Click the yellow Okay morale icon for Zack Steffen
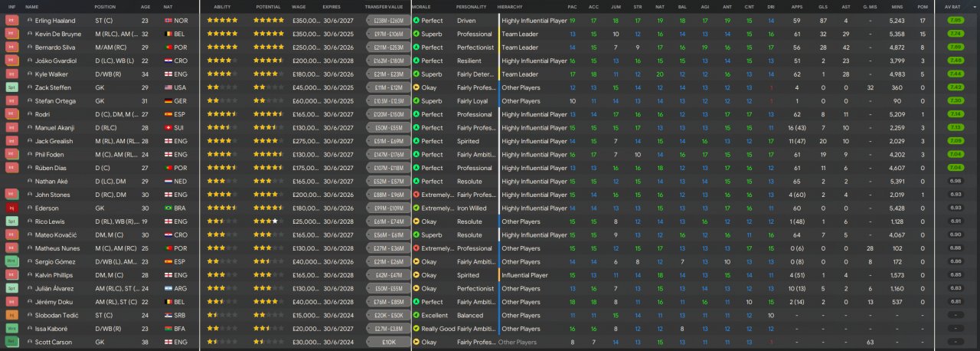This screenshot has width=980, height=351. point(416,87)
